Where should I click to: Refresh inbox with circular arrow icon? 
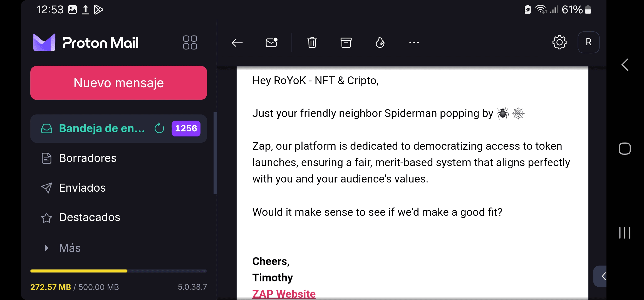click(159, 128)
